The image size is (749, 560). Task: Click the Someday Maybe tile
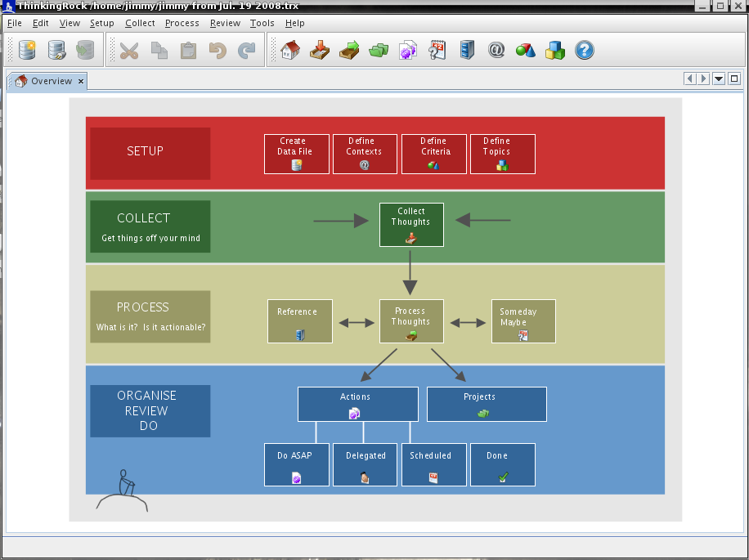click(x=523, y=321)
